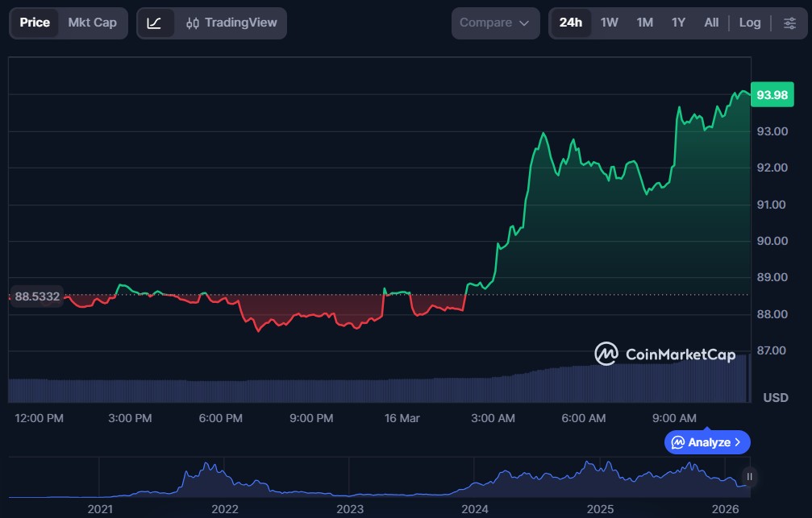Click the 88.5332 opening price label
This screenshot has height=518, width=812.
37,296
